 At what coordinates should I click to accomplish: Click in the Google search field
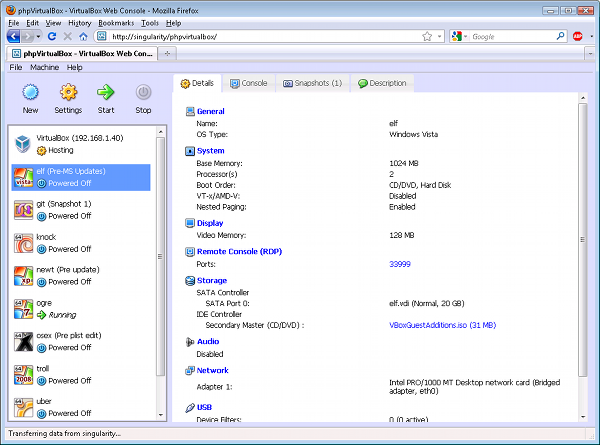coord(510,36)
